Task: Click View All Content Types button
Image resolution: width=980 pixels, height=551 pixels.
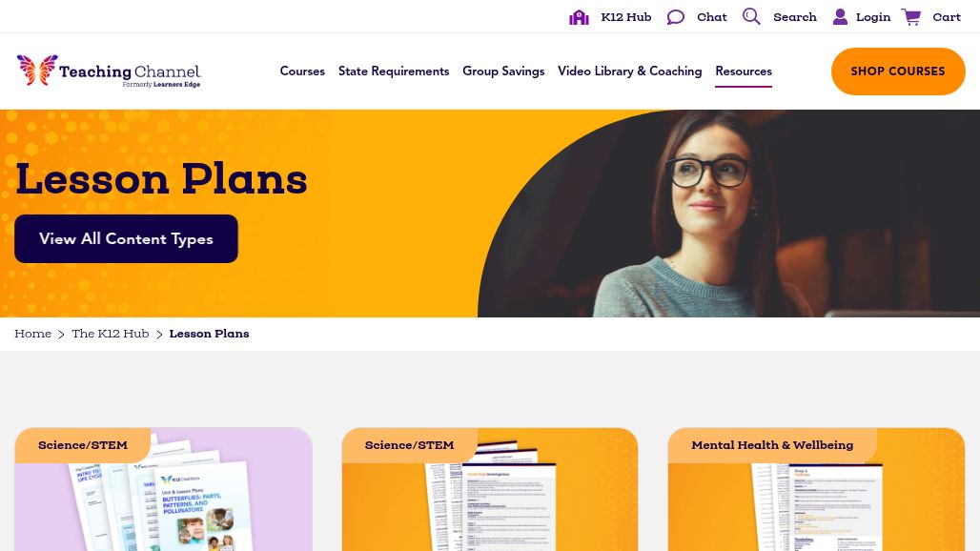Action: [126, 238]
